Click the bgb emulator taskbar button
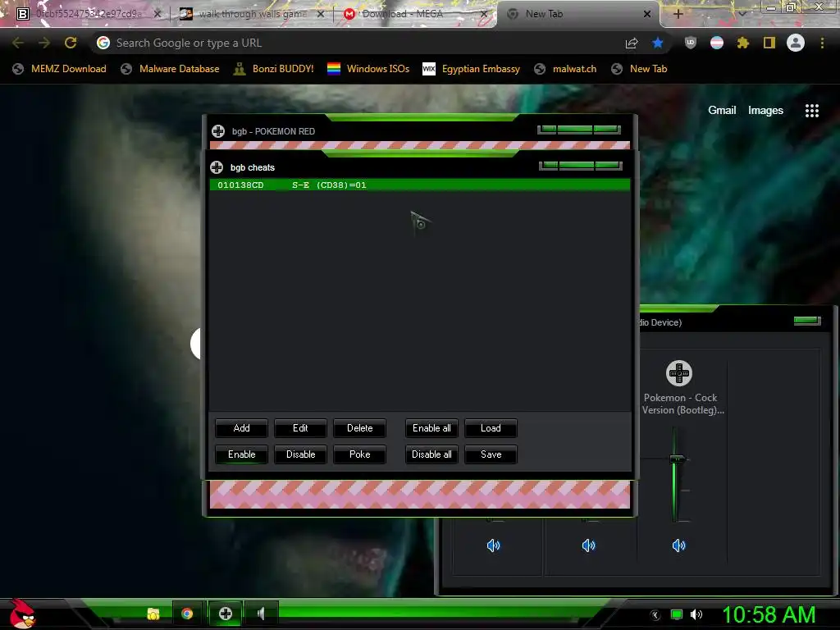 click(226, 614)
